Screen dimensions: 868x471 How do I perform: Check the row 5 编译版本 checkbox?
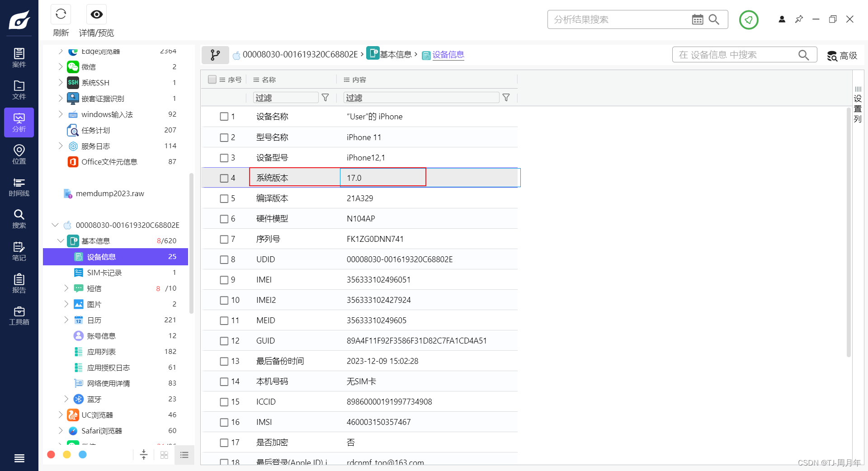tap(224, 198)
